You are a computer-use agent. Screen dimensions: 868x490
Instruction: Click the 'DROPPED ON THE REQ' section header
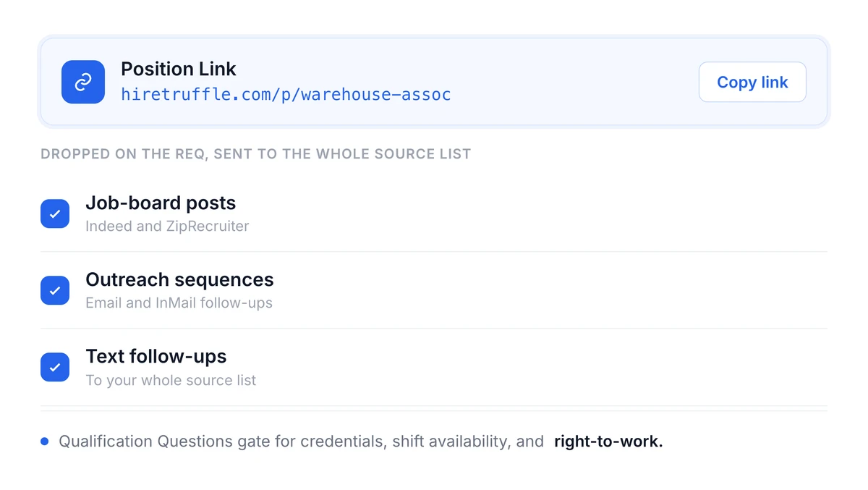pyautogui.click(x=124, y=154)
